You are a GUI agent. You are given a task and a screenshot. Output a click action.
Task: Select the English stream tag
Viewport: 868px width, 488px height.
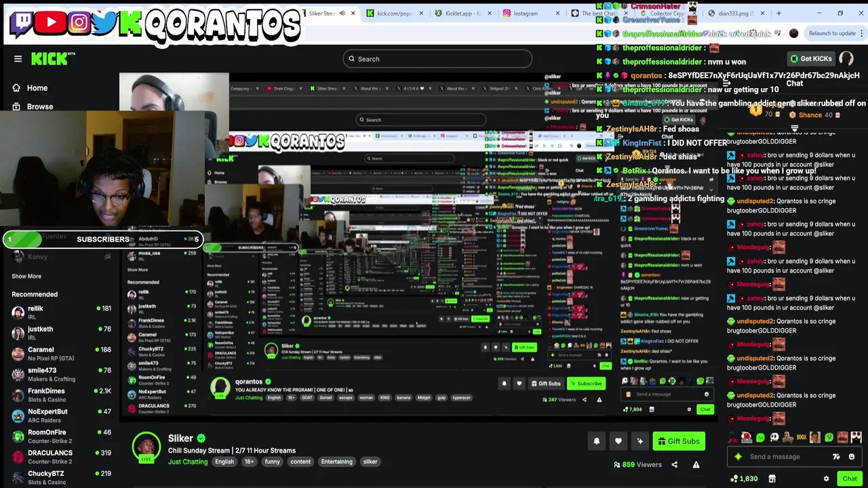[224, 462]
